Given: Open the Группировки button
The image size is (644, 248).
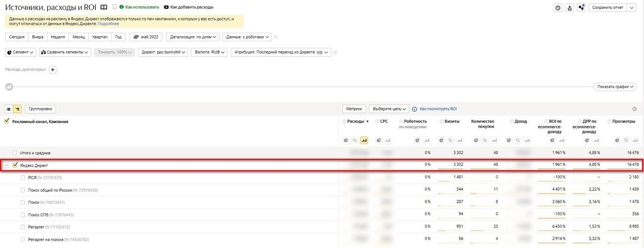Looking at the screenshot, I should (40, 109).
